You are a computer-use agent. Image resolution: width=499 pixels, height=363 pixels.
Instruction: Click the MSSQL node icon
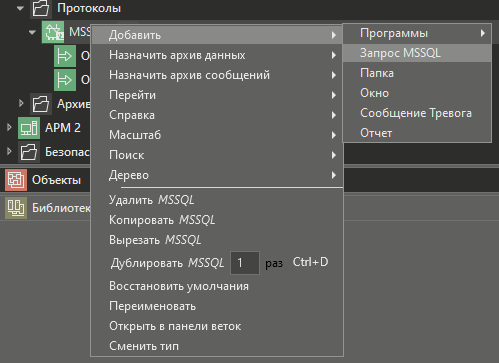[x=53, y=32]
